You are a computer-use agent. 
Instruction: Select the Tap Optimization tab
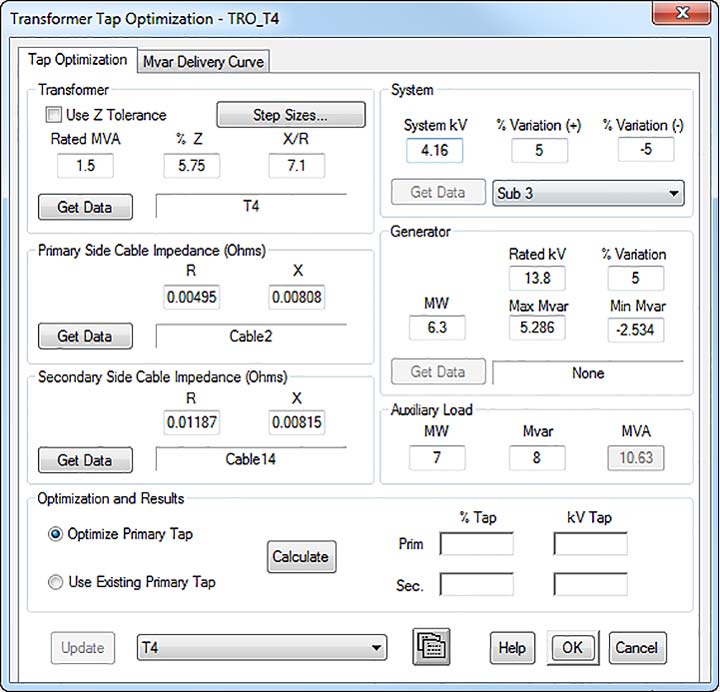77,60
